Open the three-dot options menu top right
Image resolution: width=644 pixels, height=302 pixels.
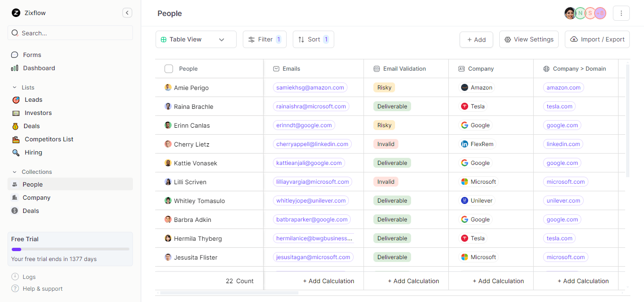[621, 13]
